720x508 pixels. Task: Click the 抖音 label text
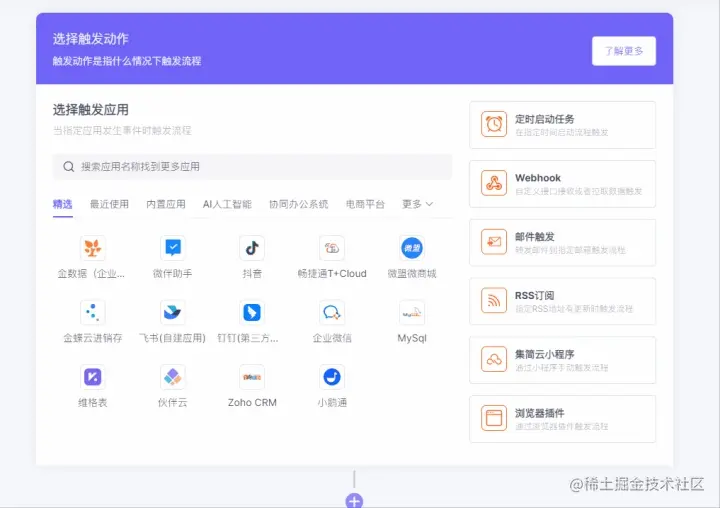[x=252, y=274]
